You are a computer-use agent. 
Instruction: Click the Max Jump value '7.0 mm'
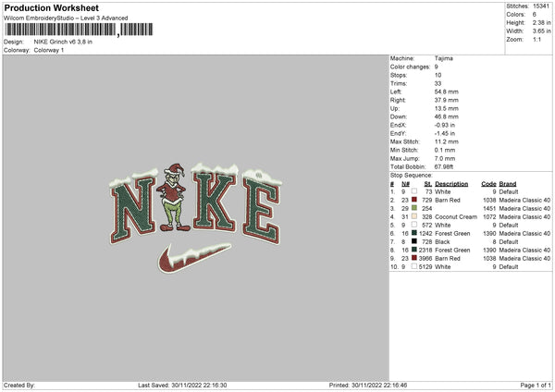point(445,158)
